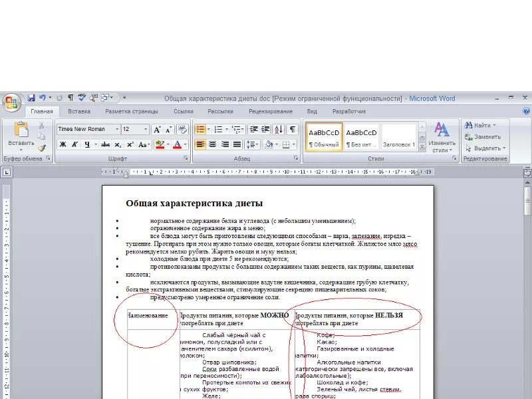This screenshot has width=532, height=399.
Task: Open the Шрифт font dialog launcher
Action: (186, 158)
